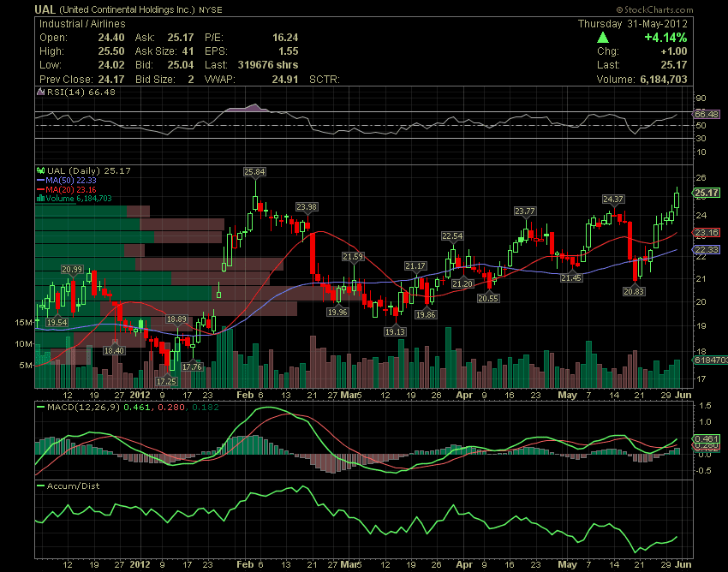Screen dimensions: 728x572
Task: Click the 66.48 RSI axis tag
Action: point(707,114)
